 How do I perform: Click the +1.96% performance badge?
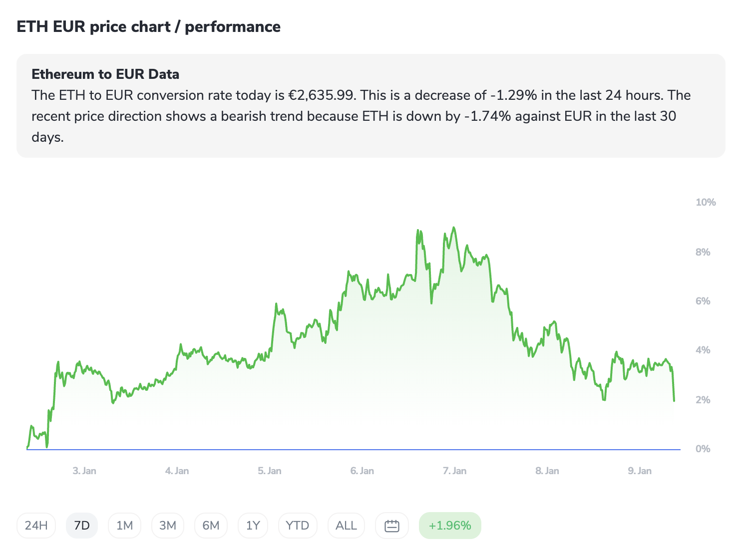coord(450,526)
